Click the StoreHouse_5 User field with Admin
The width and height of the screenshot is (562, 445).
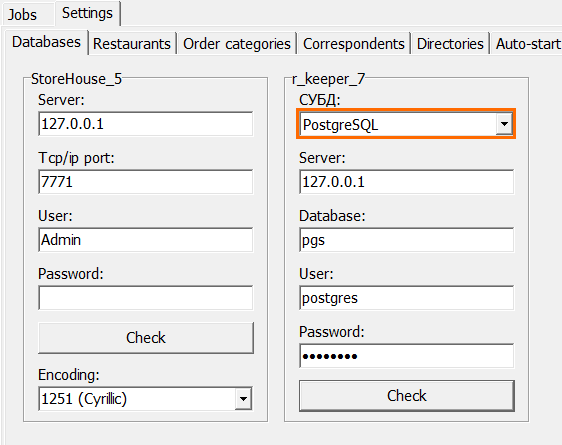point(146,240)
